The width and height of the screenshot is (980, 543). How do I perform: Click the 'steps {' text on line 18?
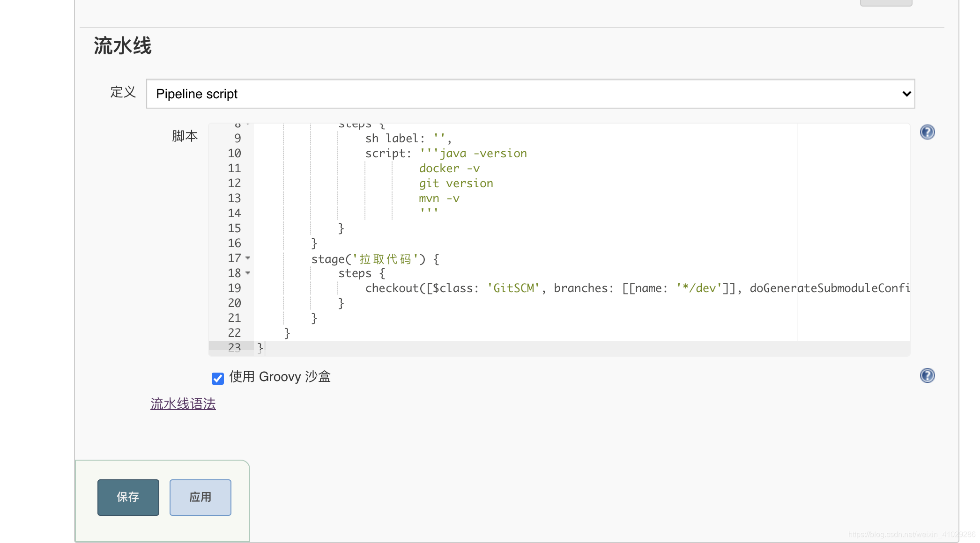click(362, 273)
